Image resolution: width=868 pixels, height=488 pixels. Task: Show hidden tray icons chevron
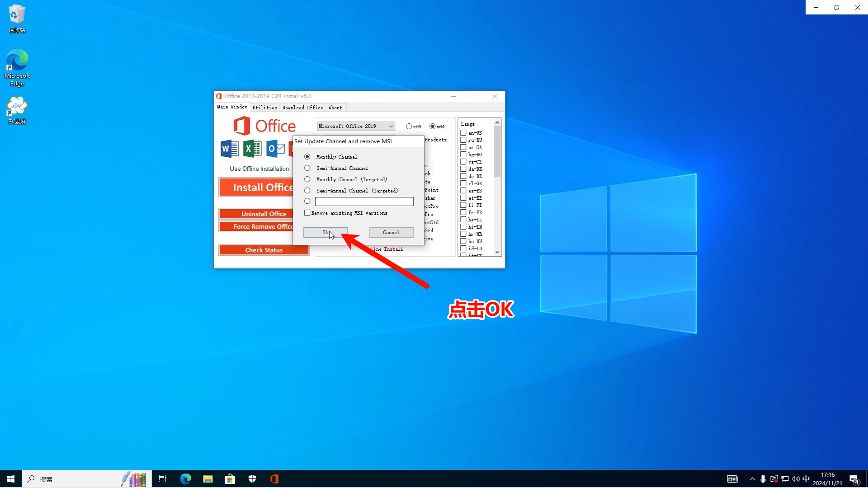752,479
